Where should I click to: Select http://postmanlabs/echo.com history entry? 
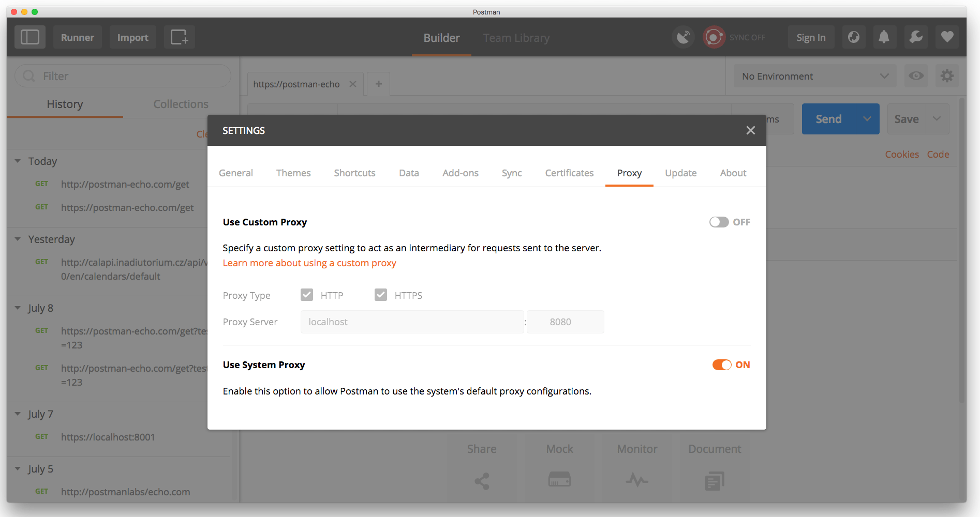(125, 492)
